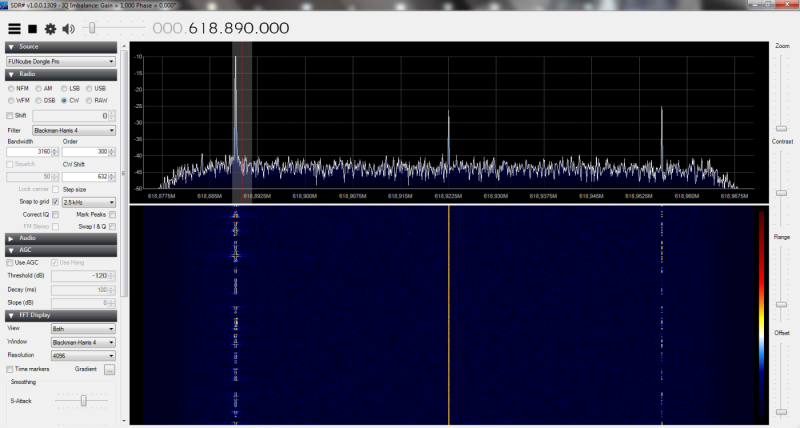Click the Order stepper arrows

(112, 152)
